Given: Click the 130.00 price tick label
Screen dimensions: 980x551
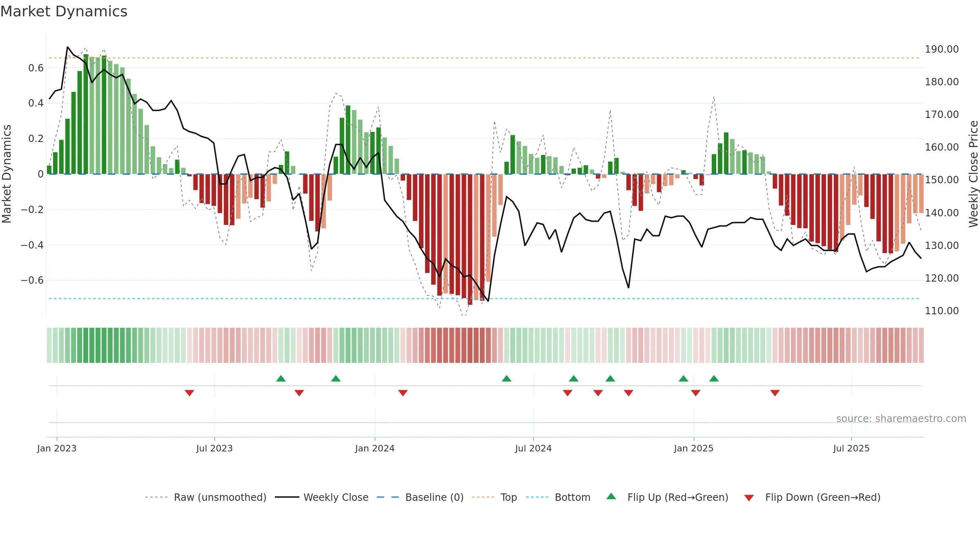Looking at the screenshot, I should coord(942,245).
